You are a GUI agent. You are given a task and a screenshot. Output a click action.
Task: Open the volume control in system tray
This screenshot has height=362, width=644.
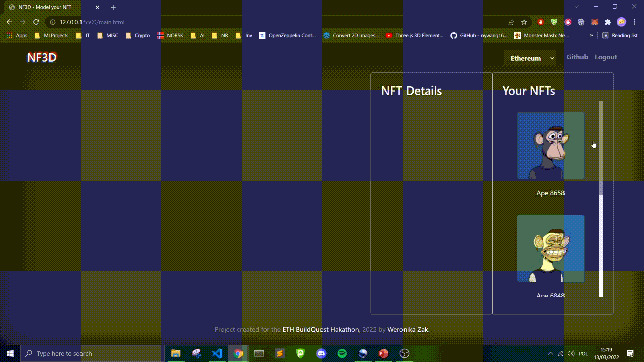(x=571, y=353)
